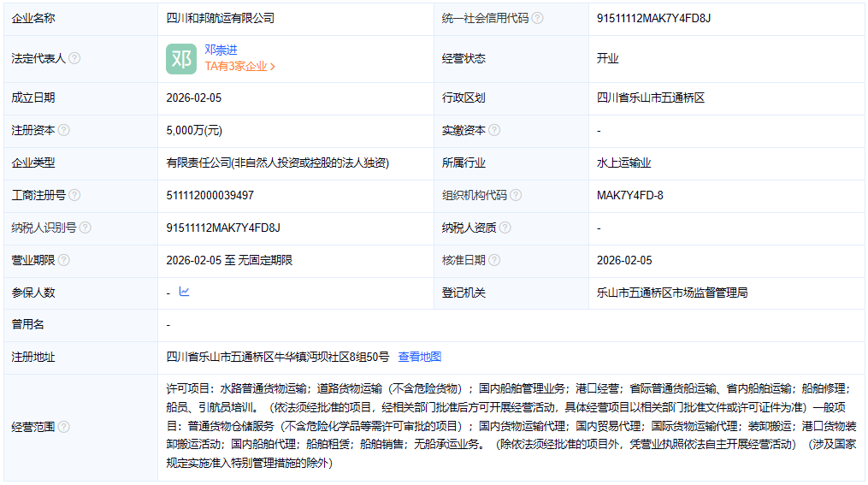The image size is (868, 485).
Task: Select 行政区划 value 四川省乐山市五通桥区
Action: point(651,98)
